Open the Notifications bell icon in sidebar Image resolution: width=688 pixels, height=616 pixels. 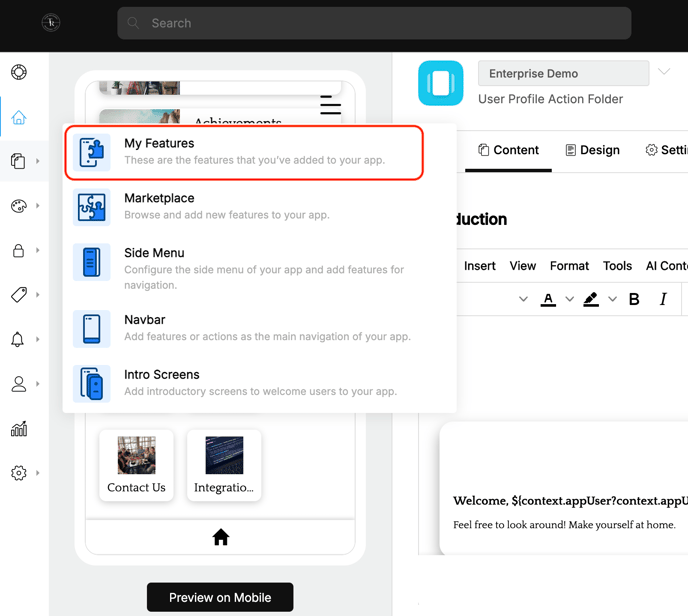18,339
